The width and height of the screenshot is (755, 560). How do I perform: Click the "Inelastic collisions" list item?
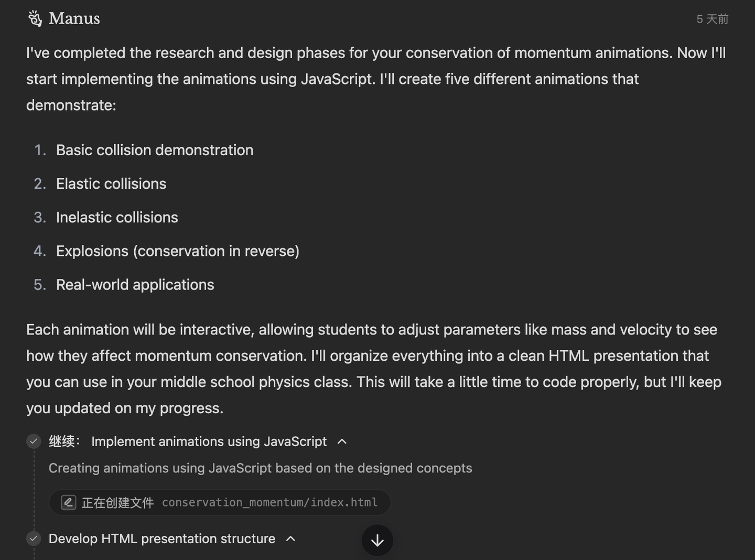(117, 217)
